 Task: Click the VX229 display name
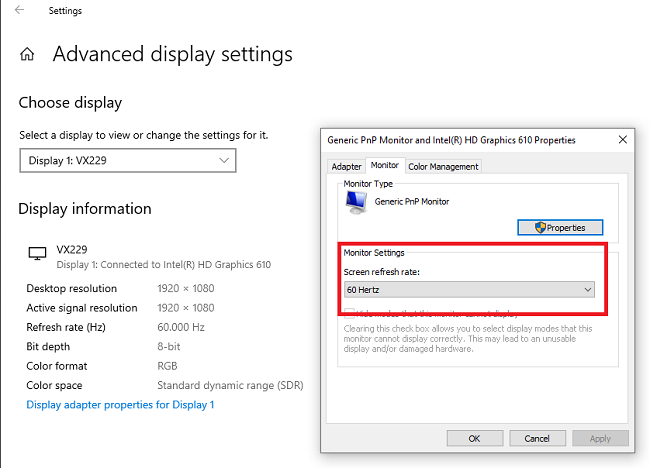pos(72,250)
